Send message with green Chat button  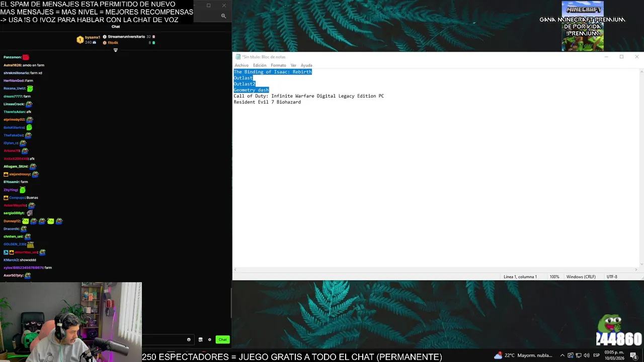(222, 339)
